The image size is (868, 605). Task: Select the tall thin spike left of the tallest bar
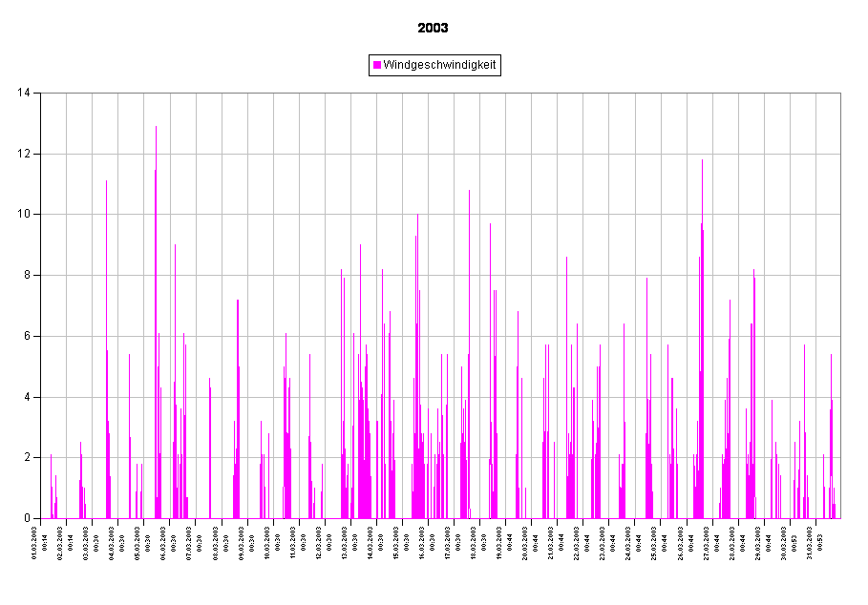(x=106, y=286)
